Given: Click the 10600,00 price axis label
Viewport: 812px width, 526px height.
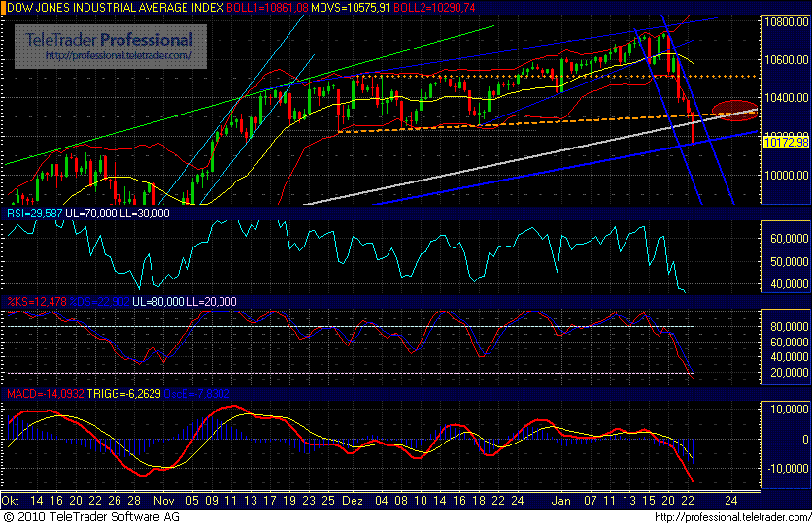Looking at the screenshot, I should click(x=786, y=60).
